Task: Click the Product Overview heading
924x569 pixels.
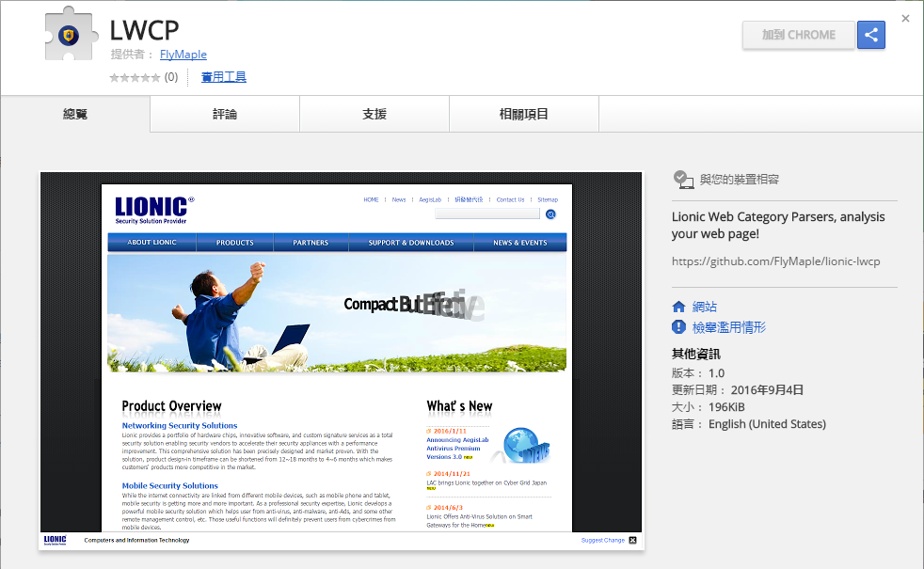Action: pyautogui.click(x=171, y=406)
